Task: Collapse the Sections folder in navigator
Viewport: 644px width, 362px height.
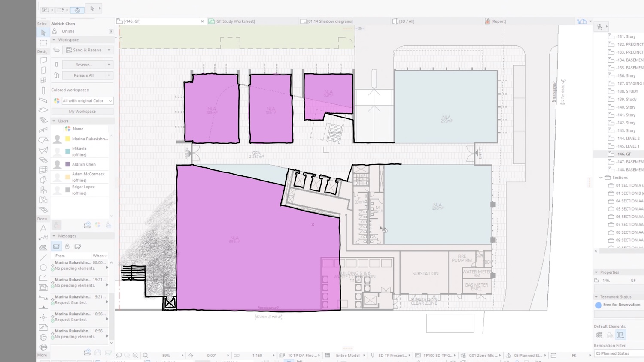Action: (601, 178)
